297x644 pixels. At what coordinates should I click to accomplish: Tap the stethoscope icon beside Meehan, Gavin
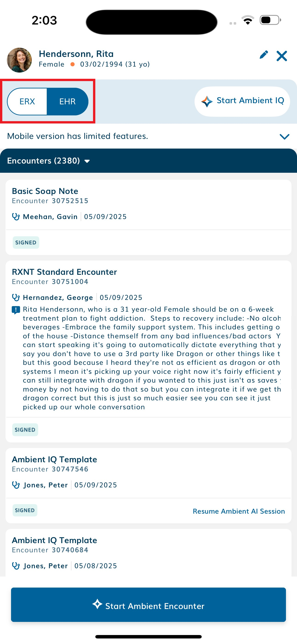pyautogui.click(x=16, y=217)
